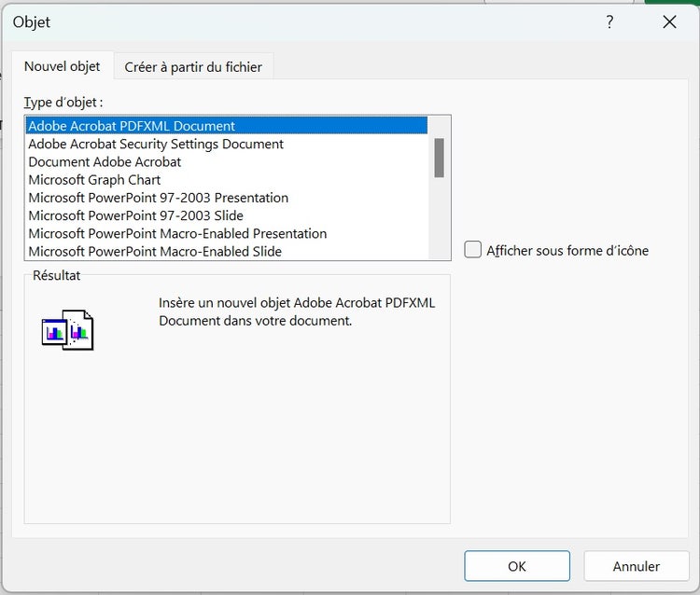Click the Résultat preview chart icon
The width and height of the screenshot is (700, 595).
pyautogui.click(x=67, y=330)
